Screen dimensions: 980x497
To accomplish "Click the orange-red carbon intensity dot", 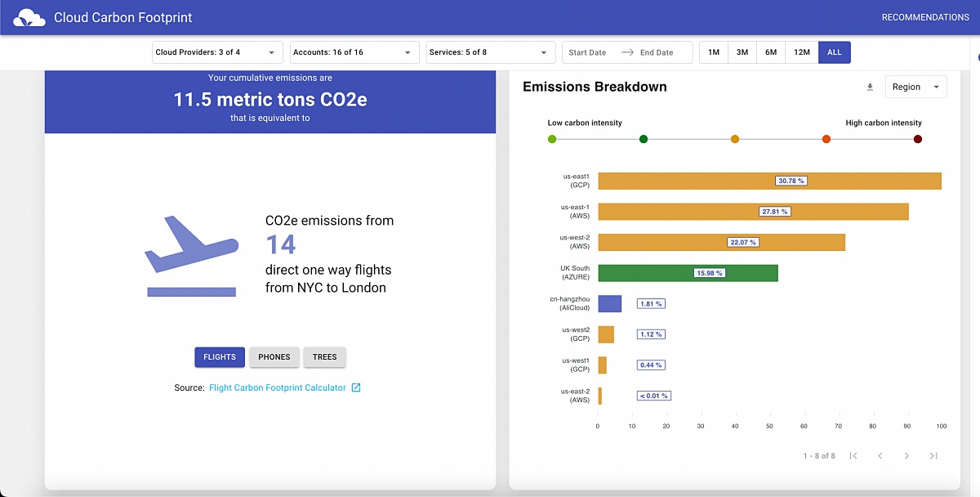I will tap(826, 140).
